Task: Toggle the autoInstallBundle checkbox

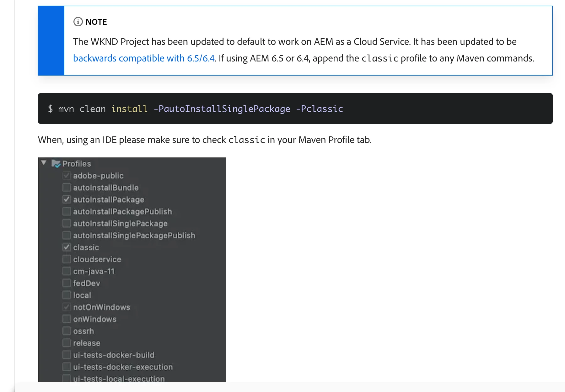Action: (67, 188)
